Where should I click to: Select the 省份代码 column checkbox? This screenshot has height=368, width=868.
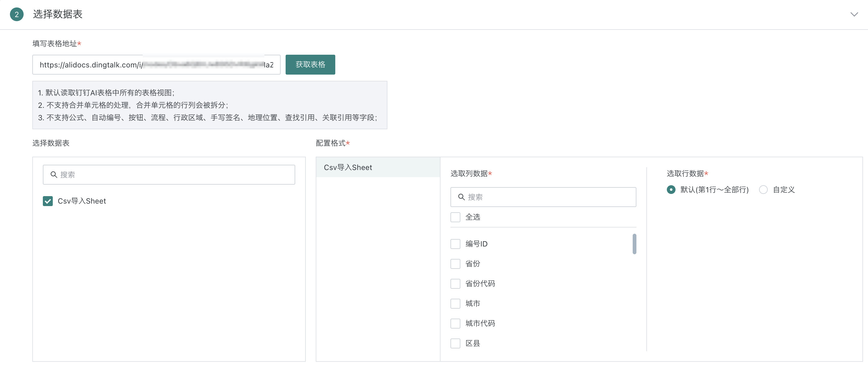click(455, 284)
